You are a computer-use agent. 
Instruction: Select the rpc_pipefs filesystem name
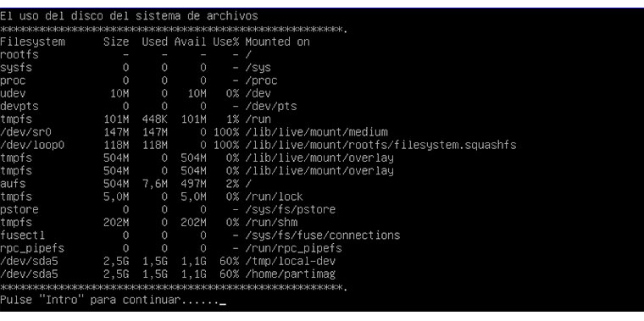coord(32,248)
